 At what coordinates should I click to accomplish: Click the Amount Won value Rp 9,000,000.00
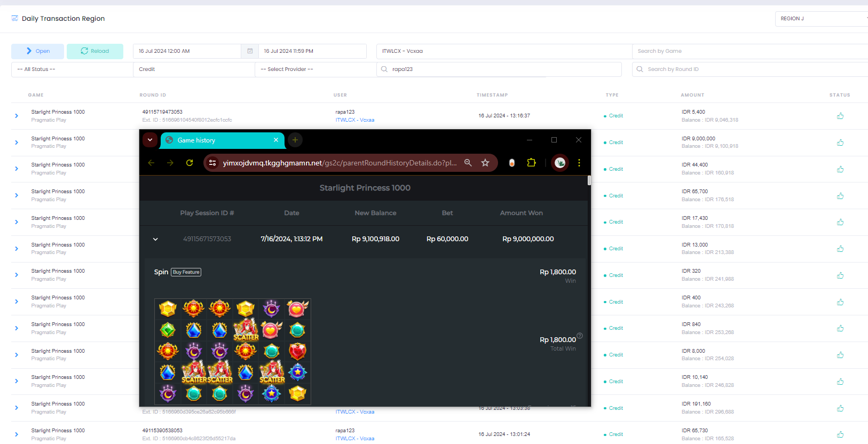(528, 239)
